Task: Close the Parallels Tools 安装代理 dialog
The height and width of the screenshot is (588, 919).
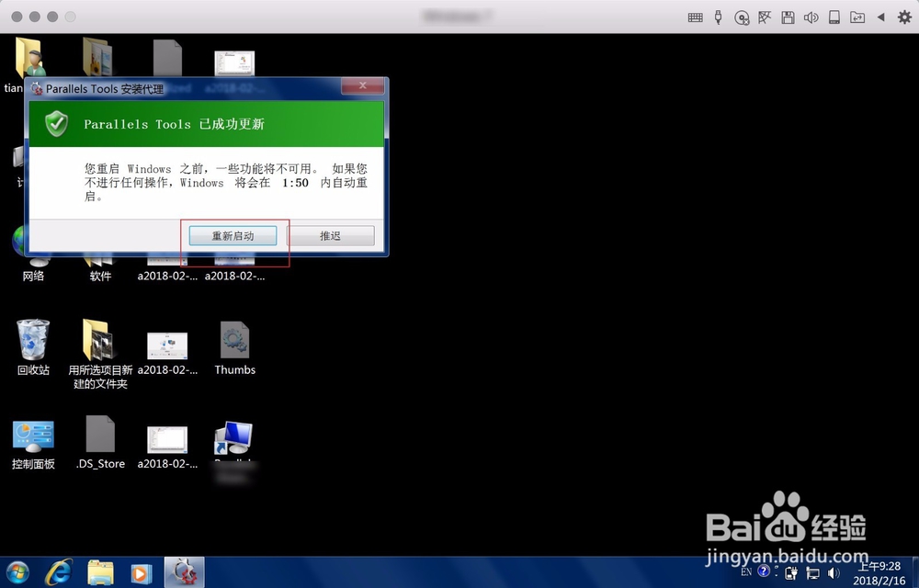Action: pos(363,85)
